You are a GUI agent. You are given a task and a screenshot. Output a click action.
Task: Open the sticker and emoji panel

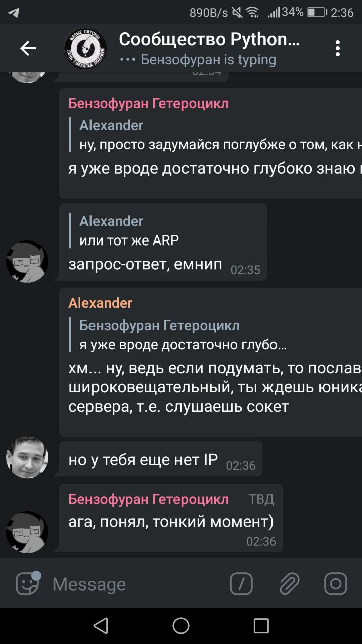tap(28, 584)
